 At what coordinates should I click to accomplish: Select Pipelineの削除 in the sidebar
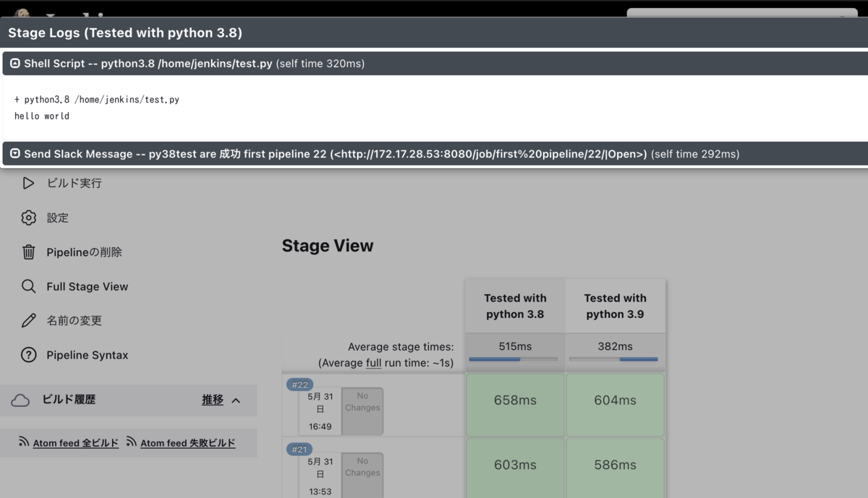coord(84,252)
